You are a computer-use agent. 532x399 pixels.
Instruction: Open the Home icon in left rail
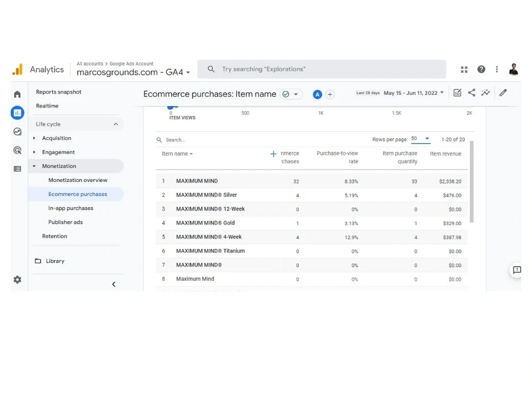(x=18, y=94)
